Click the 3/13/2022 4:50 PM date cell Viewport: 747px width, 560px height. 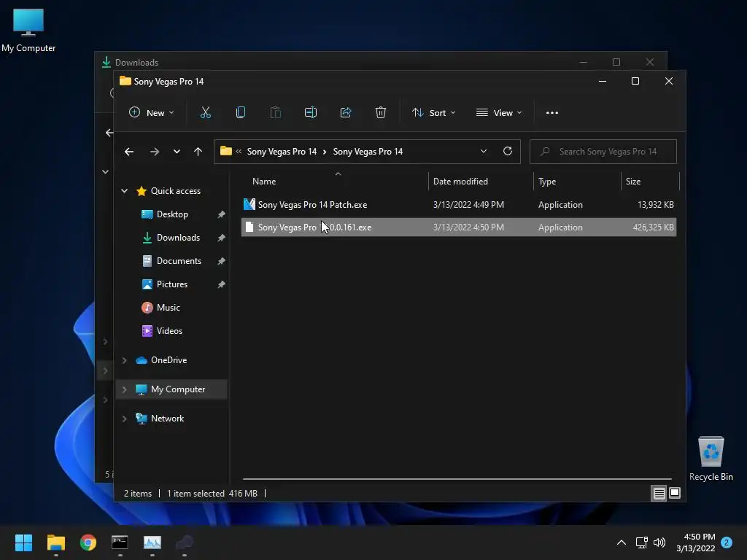(468, 227)
